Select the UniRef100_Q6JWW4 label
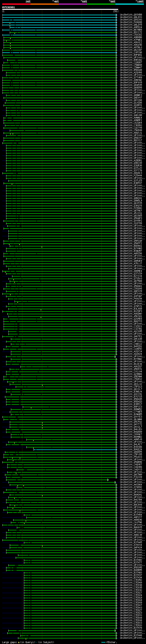Screen dimensions: 146x644 [131, 419]
